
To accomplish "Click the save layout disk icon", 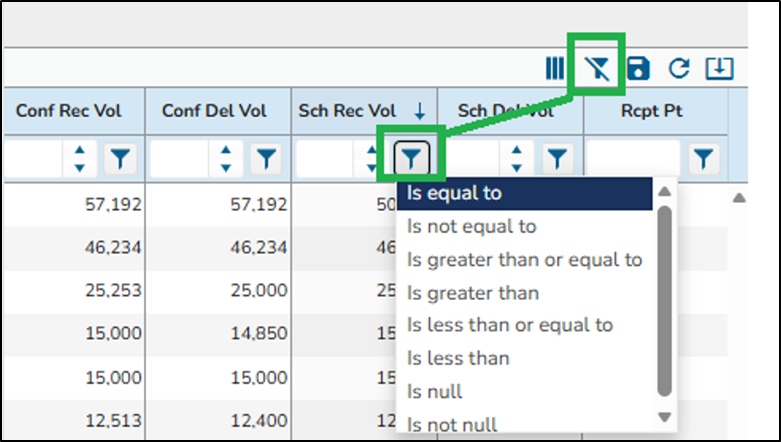I will click(x=639, y=68).
